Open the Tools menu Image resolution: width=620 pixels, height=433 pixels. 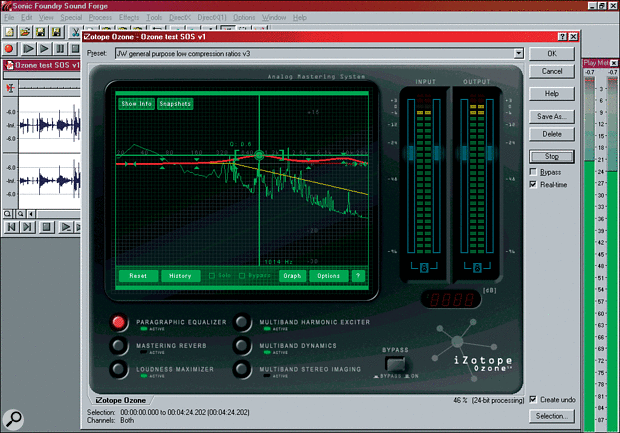coord(154,17)
